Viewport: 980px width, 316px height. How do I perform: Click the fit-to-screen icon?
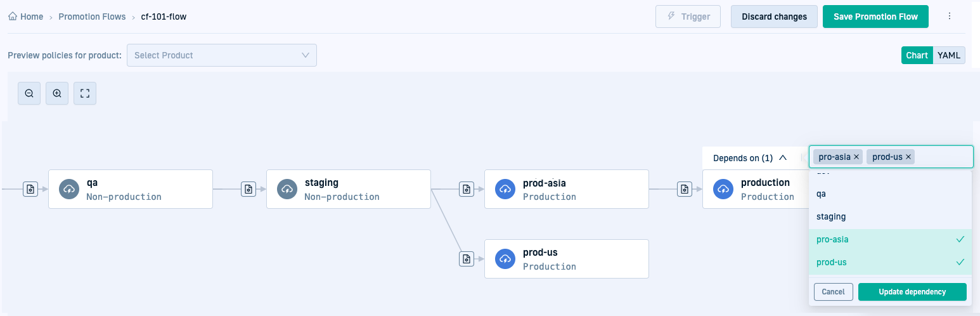[85, 93]
